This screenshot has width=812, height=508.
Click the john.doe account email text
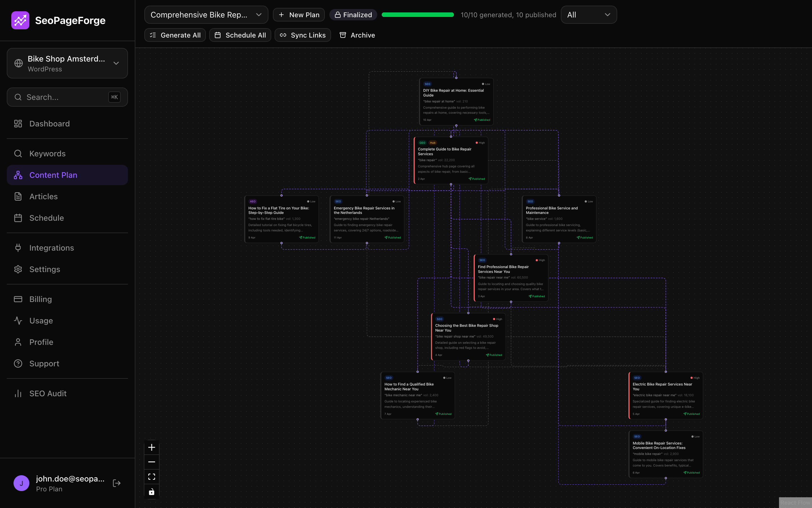pyautogui.click(x=70, y=479)
